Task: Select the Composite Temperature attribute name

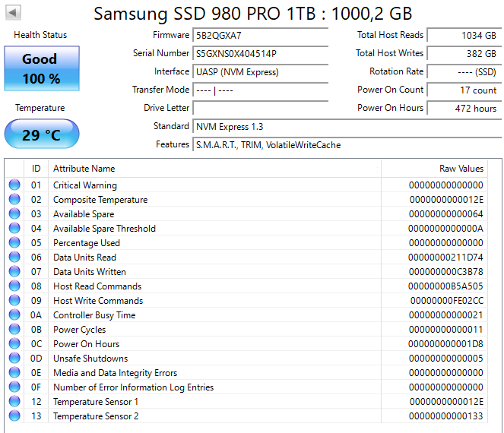Action: point(100,200)
